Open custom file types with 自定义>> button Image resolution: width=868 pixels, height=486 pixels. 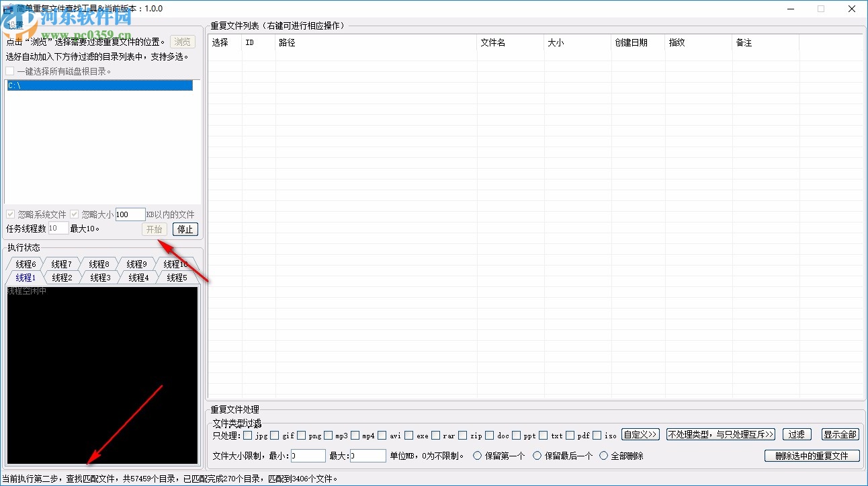[x=640, y=434]
